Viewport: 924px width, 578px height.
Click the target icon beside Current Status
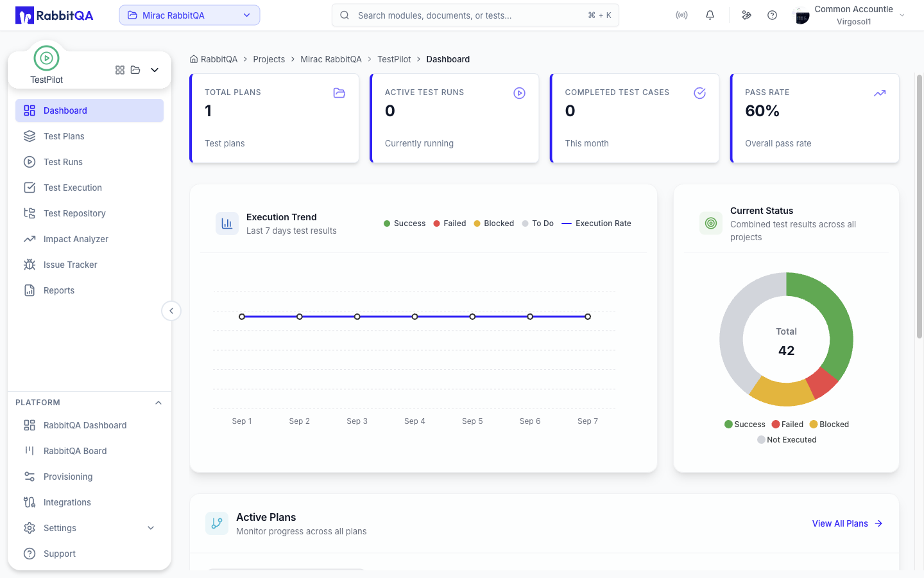tap(711, 223)
